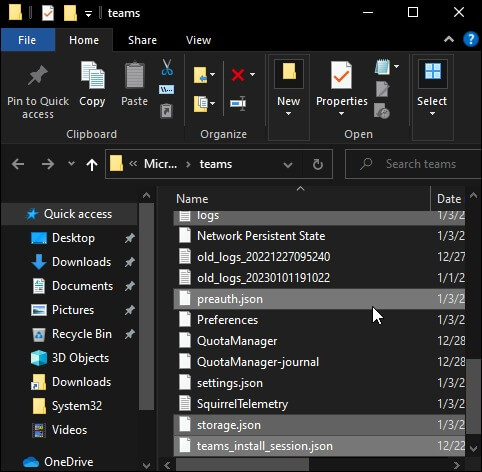The image size is (482, 472).
Task: Click the Back navigation arrow
Action: 18,164
